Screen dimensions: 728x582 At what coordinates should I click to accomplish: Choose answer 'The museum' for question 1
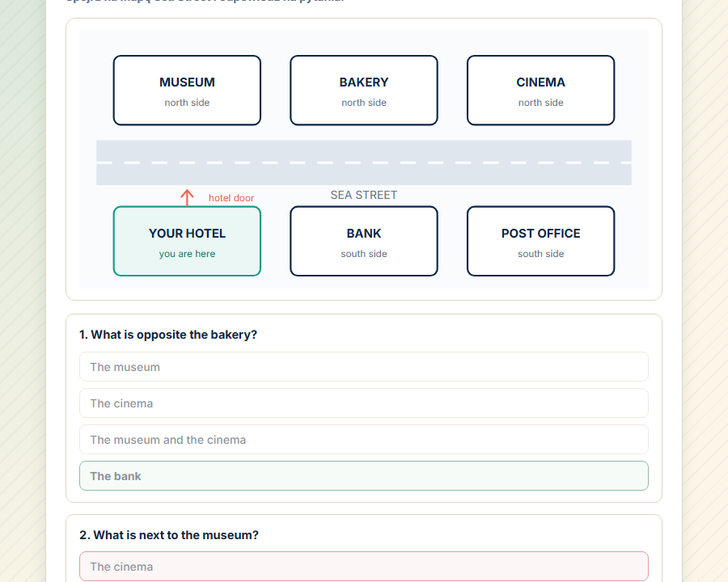coord(364,367)
